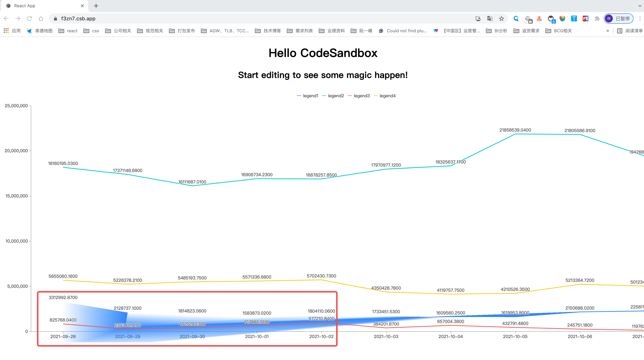Click the browser back arrow
The height and width of the screenshot is (360, 644).
tap(7, 19)
